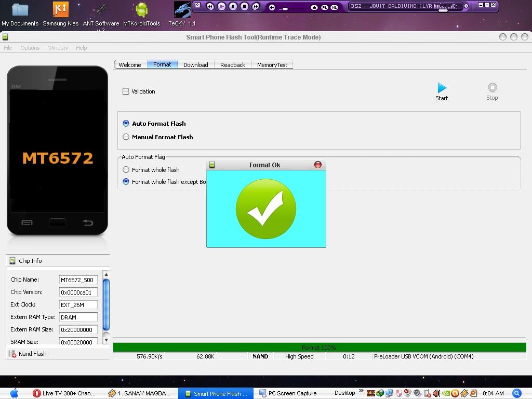Open MTKdroidTools desktop icon

(141, 10)
